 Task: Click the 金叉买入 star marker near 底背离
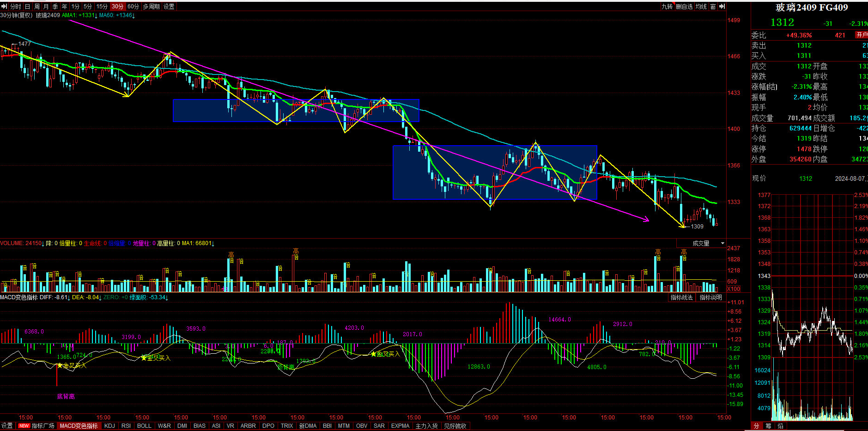coord(60,365)
